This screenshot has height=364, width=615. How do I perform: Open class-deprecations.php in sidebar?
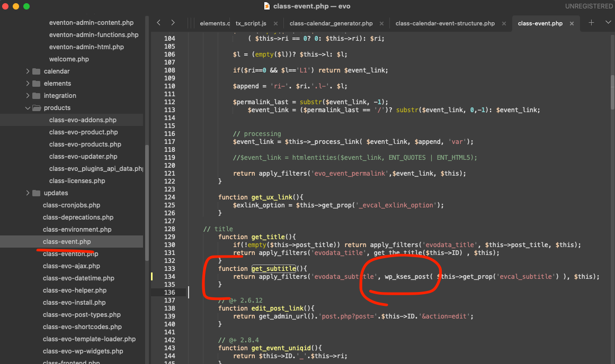tap(78, 217)
